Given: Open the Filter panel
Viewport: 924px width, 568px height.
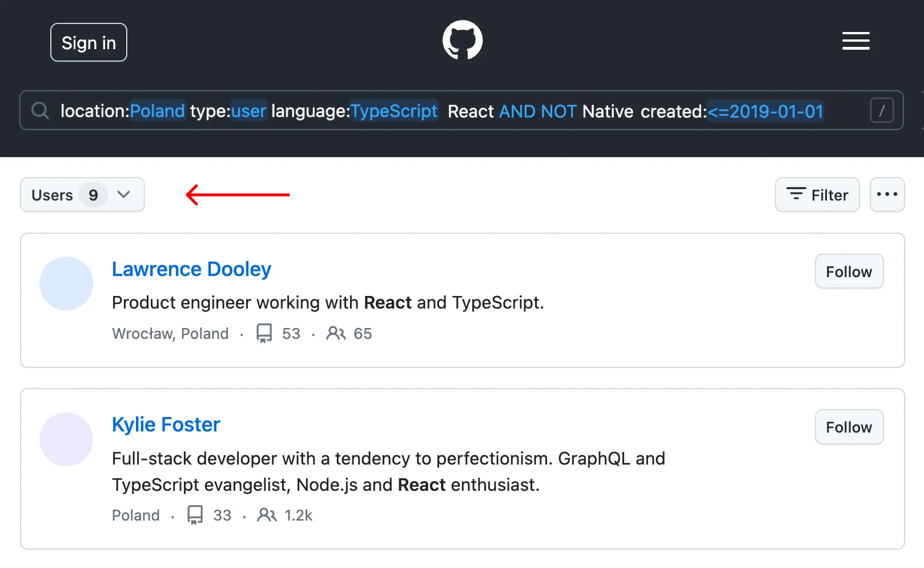Looking at the screenshot, I should (817, 195).
